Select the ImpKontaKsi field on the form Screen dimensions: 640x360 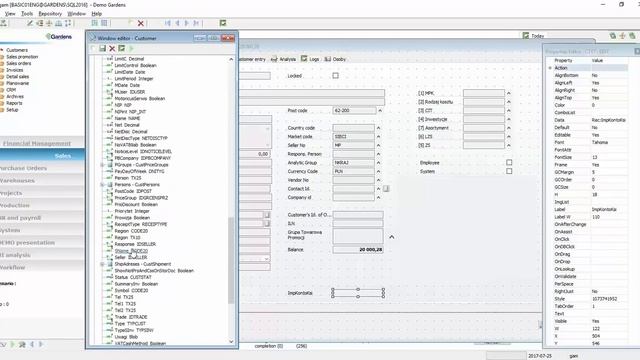coord(358,293)
